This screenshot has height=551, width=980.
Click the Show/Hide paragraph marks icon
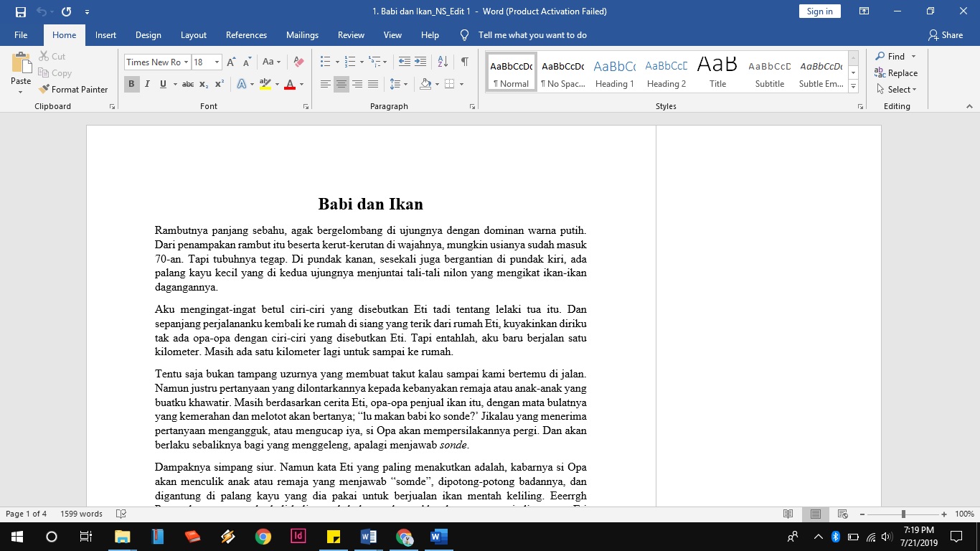[465, 62]
